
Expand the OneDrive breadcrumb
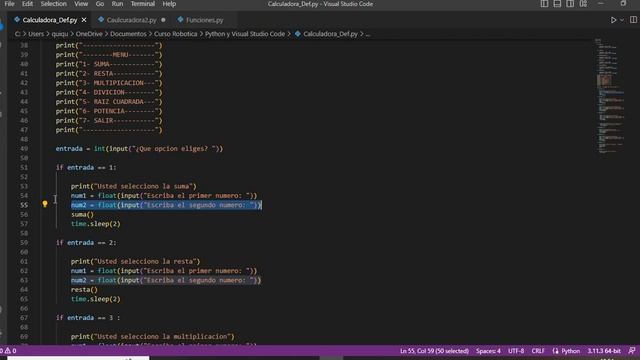[89, 34]
